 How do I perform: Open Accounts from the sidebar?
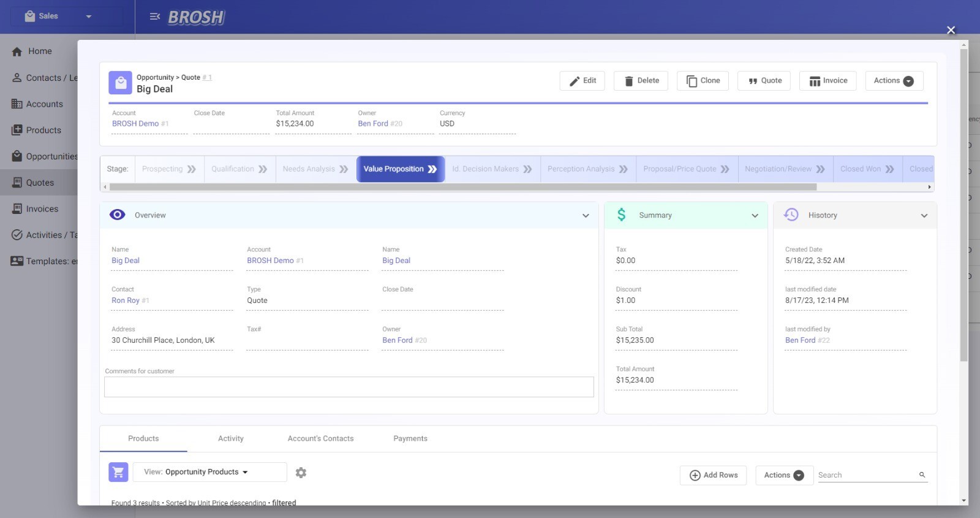click(39, 104)
